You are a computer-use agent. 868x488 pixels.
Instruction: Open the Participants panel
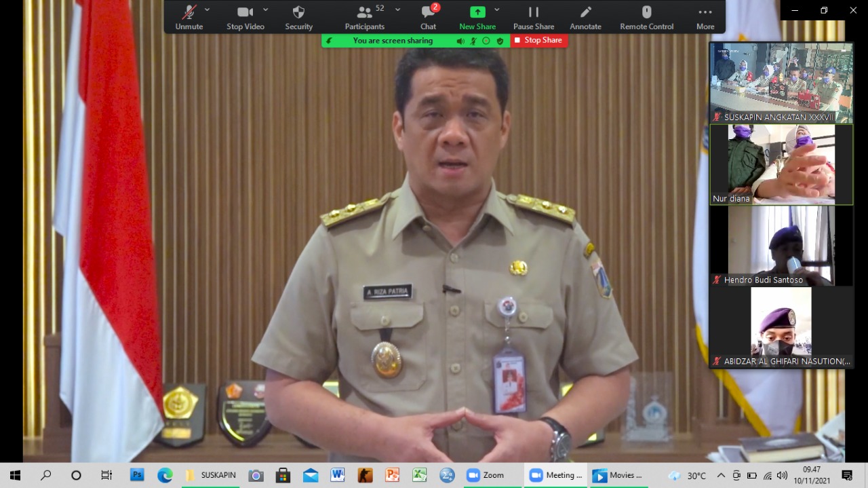click(x=365, y=17)
